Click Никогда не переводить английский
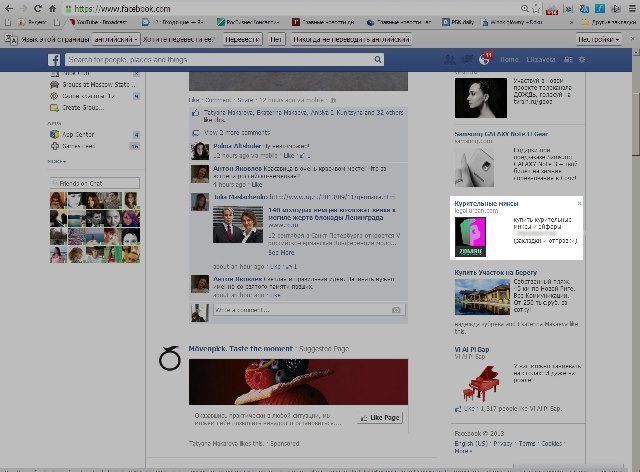The image size is (640, 472). pyautogui.click(x=351, y=39)
